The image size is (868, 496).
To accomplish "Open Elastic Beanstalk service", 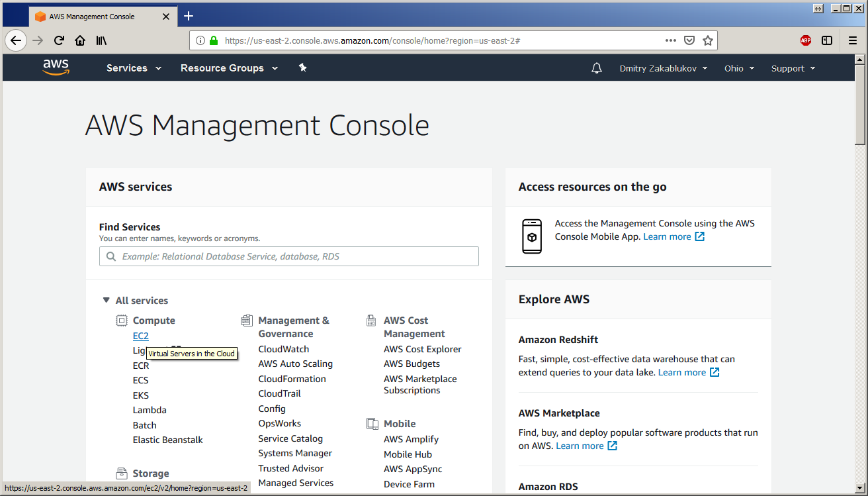I will pyautogui.click(x=168, y=440).
